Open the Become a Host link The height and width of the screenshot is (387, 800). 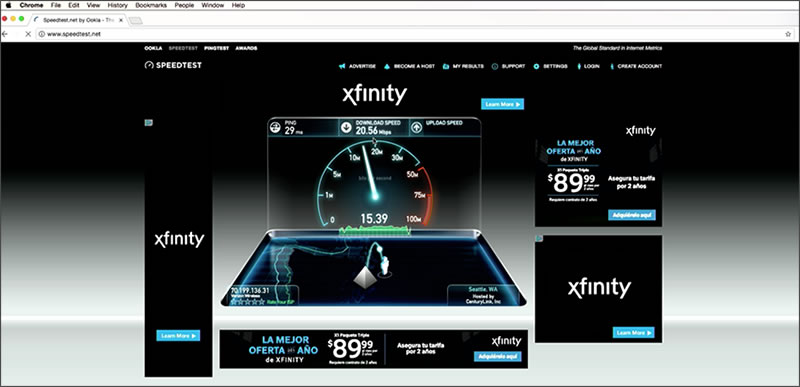[x=409, y=66]
